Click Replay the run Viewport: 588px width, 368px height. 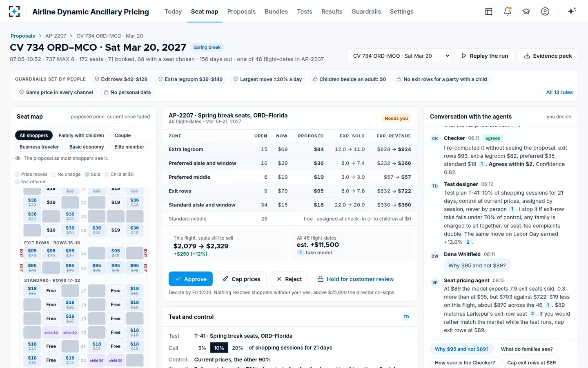[x=485, y=56]
